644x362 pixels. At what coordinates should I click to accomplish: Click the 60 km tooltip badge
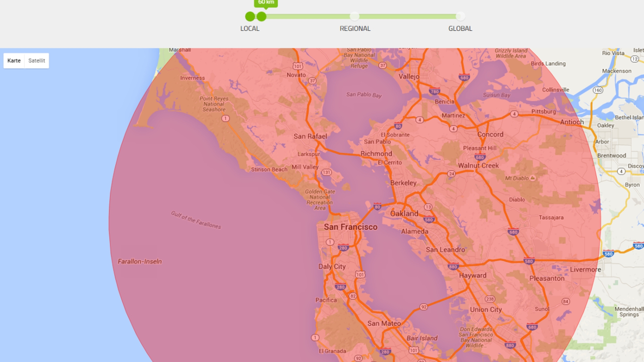[266, 3]
